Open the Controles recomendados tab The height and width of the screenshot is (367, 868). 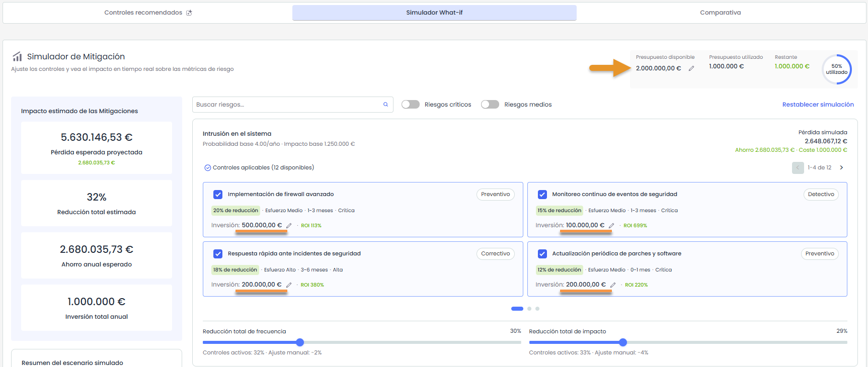pos(148,13)
